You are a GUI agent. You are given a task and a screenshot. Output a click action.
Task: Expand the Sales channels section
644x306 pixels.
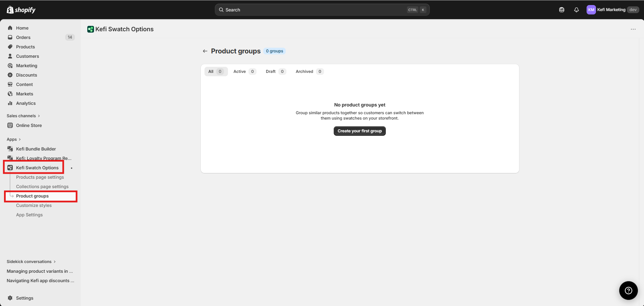(x=23, y=116)
